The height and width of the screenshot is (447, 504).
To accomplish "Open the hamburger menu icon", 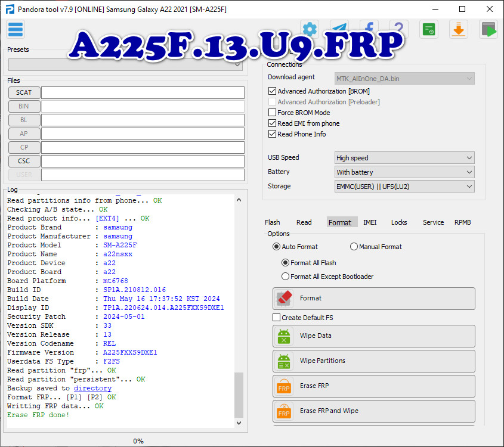I will pos(16,30).
